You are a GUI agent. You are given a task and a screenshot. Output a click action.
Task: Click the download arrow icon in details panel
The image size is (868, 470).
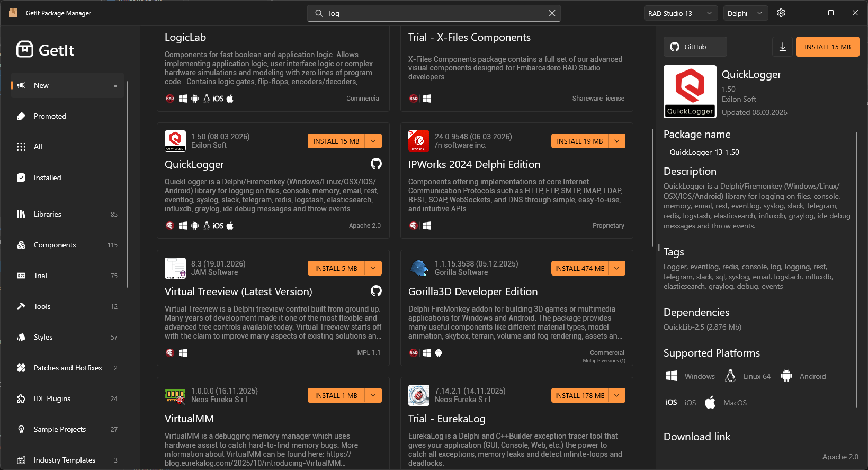pyautogui.click(x=783, y=47)
